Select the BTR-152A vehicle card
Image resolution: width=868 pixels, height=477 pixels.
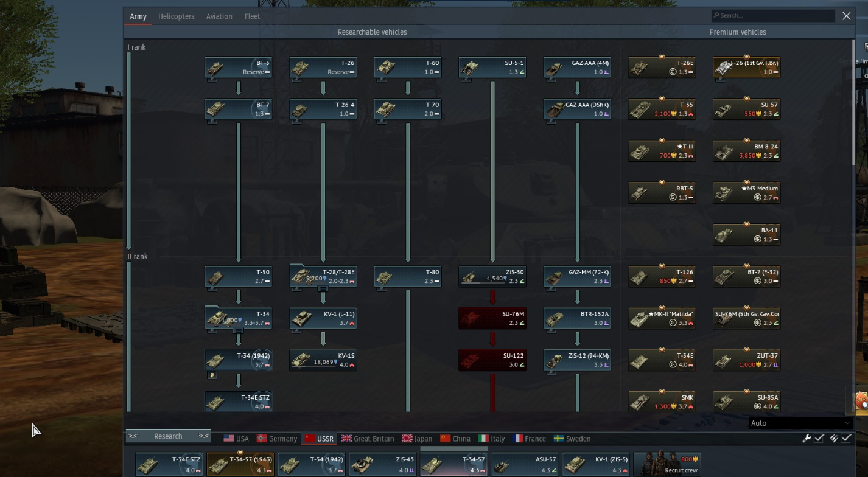(576, 318)
